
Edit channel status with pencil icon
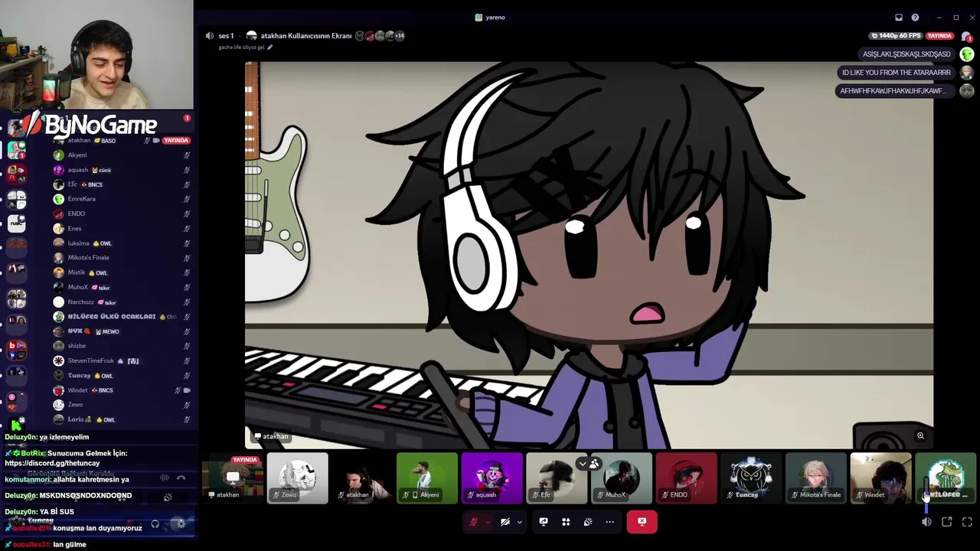click(269, 47)
